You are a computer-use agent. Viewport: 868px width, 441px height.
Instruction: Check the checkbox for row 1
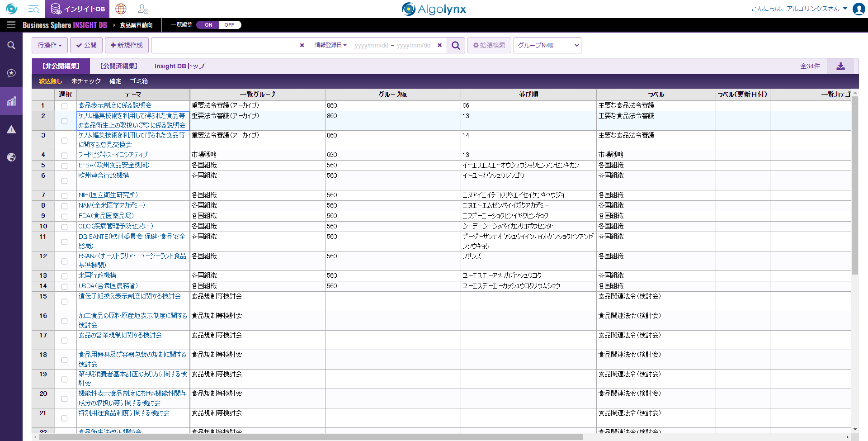click(65, 106)
